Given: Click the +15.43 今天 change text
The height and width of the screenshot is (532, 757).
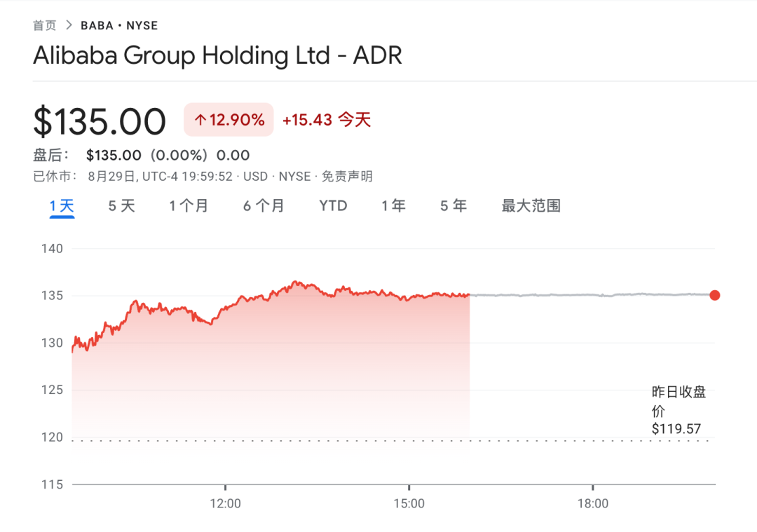Looking at the screenshot, I should tap(326, 121).
